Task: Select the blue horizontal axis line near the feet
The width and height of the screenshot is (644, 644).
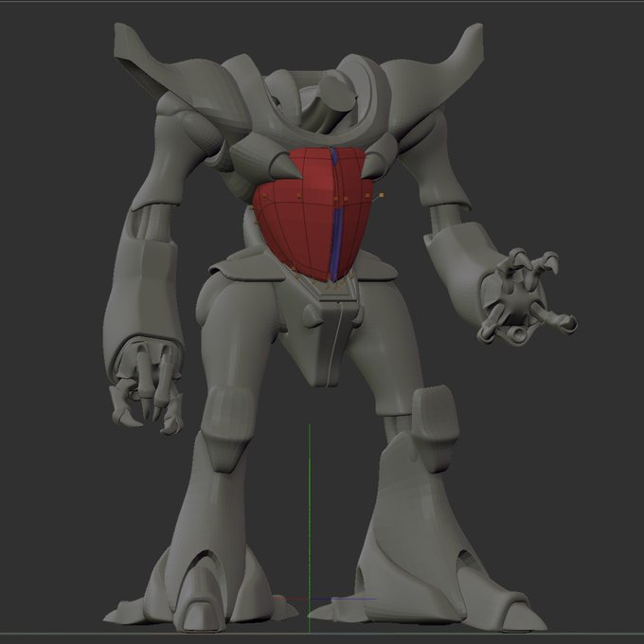Action: (344, 599)
